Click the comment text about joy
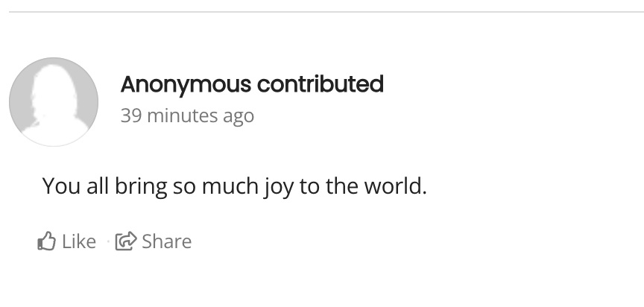 235,186
